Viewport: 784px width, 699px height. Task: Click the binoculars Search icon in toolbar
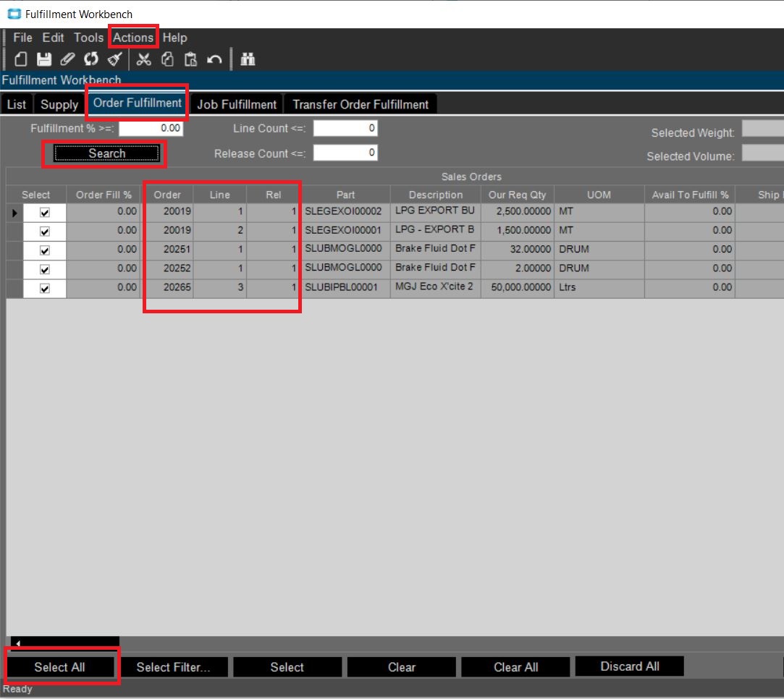coord(248,59)
